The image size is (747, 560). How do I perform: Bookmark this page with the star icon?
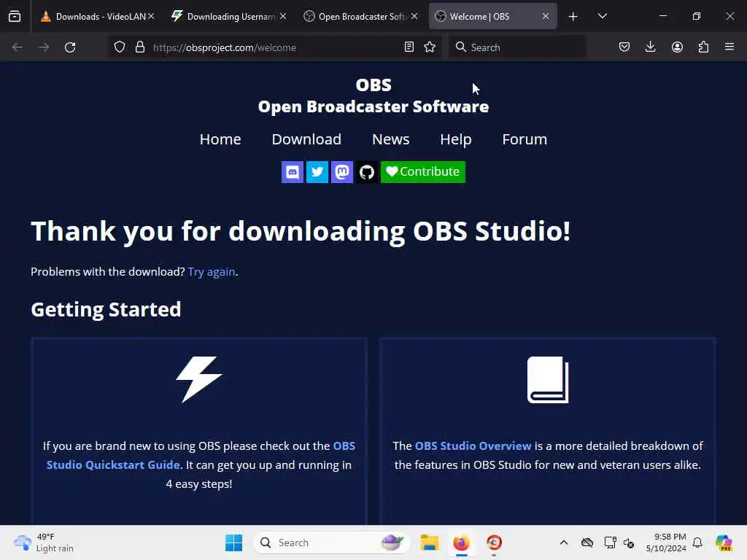pos(430,47)
